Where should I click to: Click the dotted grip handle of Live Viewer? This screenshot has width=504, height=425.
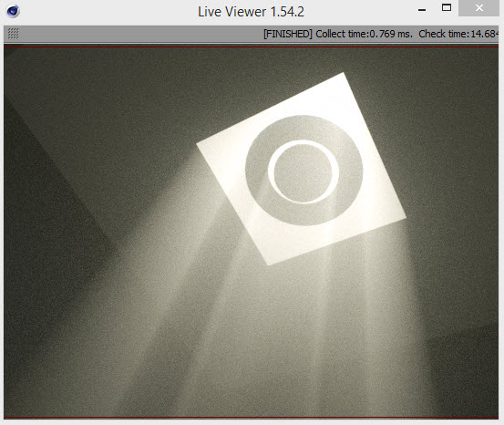(x=13, y=34)
